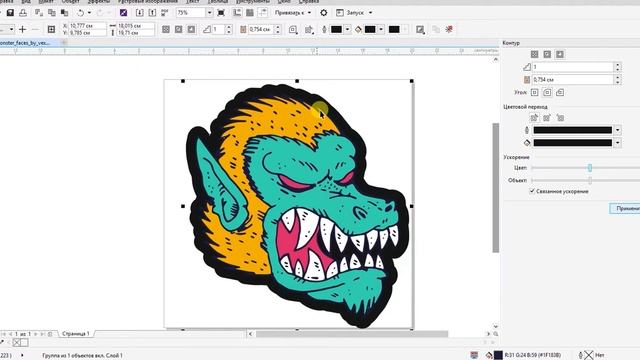This screenshot has height=360, width=640.
Task: Click the offset stepper in Контур docker
Action: [618, 80]
